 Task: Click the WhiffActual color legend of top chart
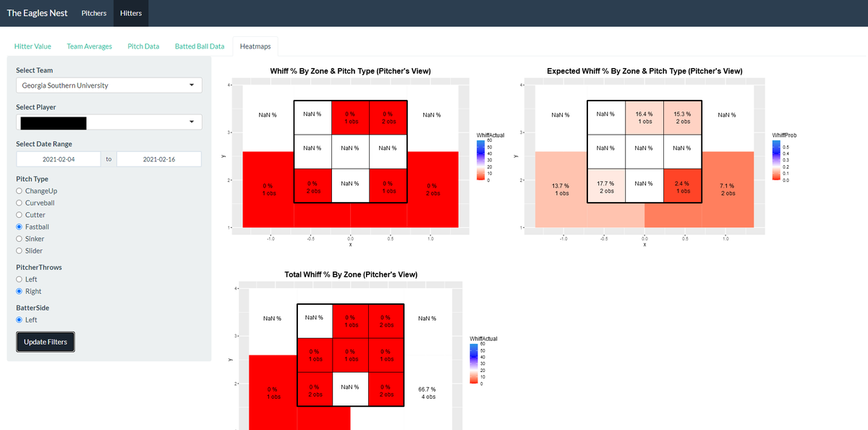[482, 161]
